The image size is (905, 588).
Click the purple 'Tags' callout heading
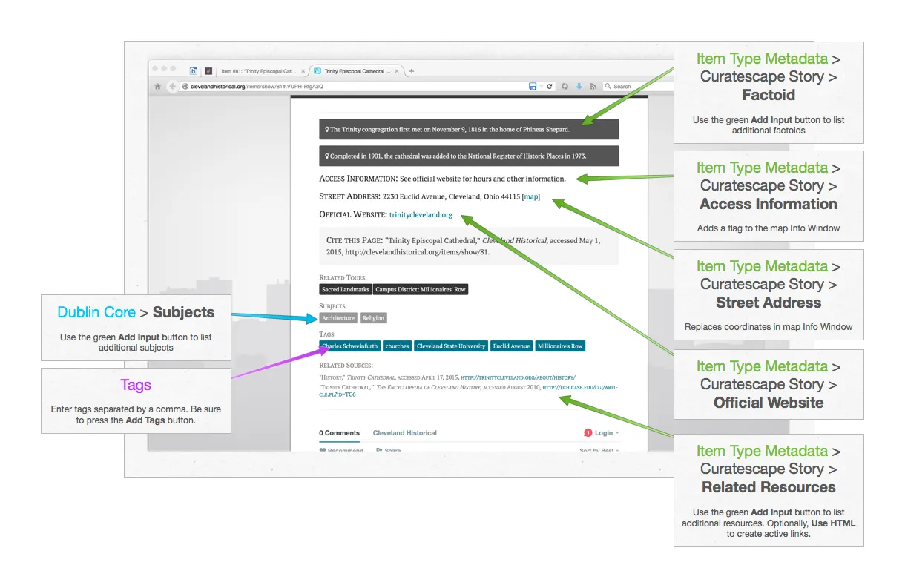136,385
